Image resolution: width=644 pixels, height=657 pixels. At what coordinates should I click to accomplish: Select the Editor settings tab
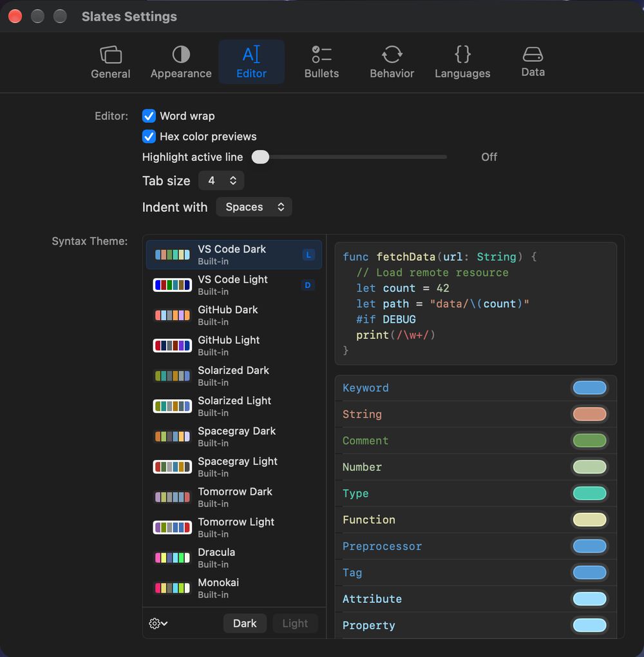click(x=251, y=62)
